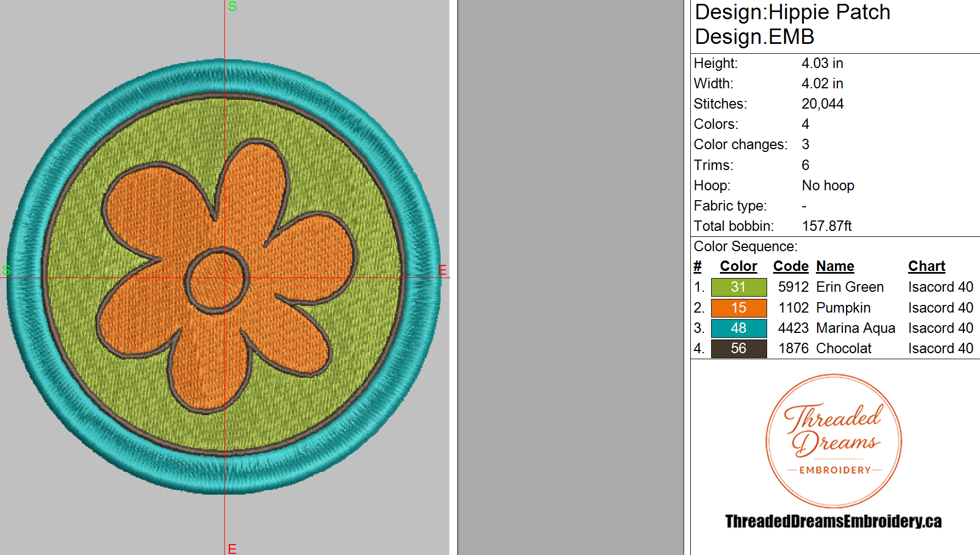Click the design title 'Hippie Patch Design.EMB'

[792, 24]
